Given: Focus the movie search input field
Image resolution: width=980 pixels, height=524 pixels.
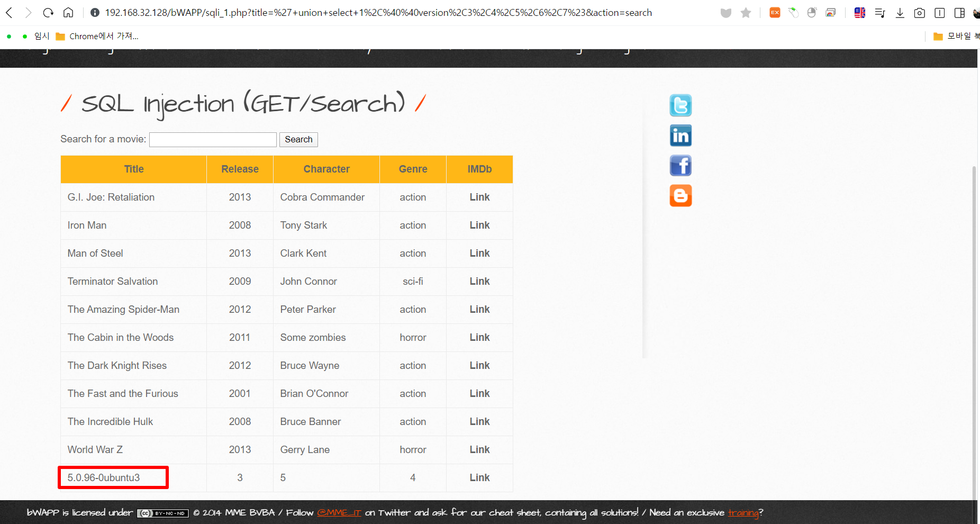Looking at the screenshot, I should [213, 139].
